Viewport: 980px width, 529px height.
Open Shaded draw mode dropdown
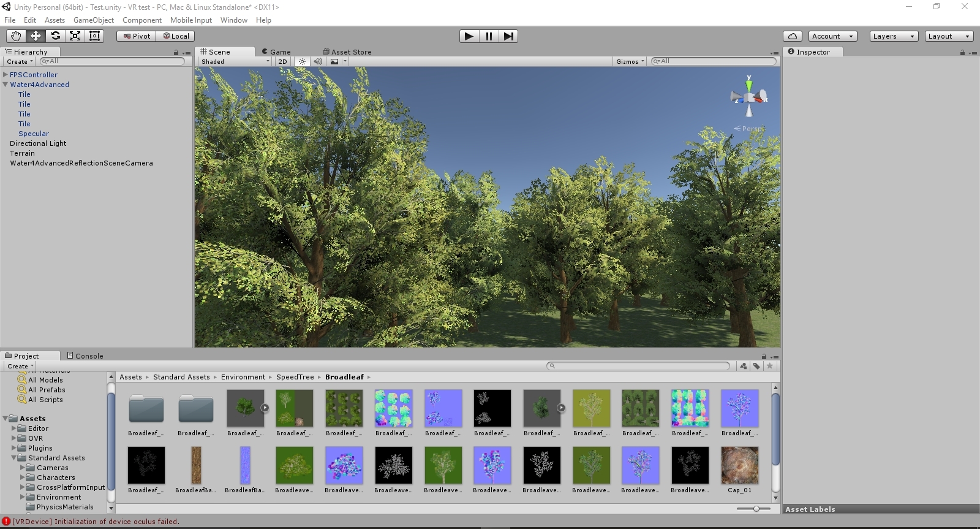pyautogui.click(x=235, y=61)
